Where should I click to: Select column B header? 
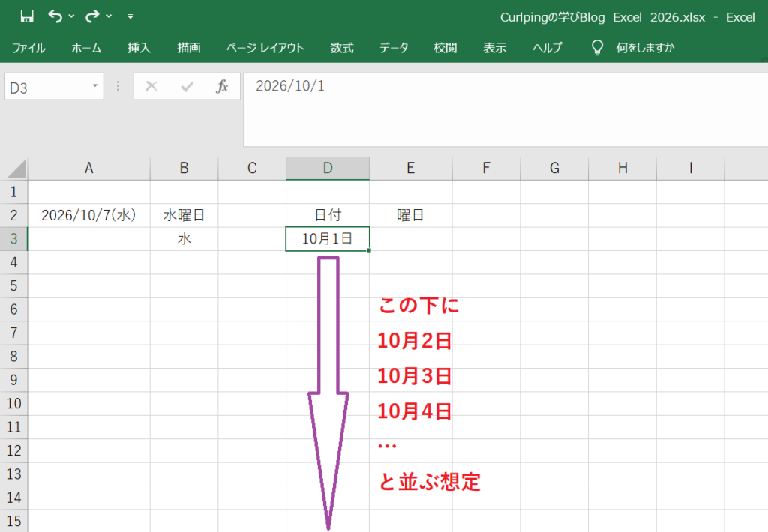point(184,169)
